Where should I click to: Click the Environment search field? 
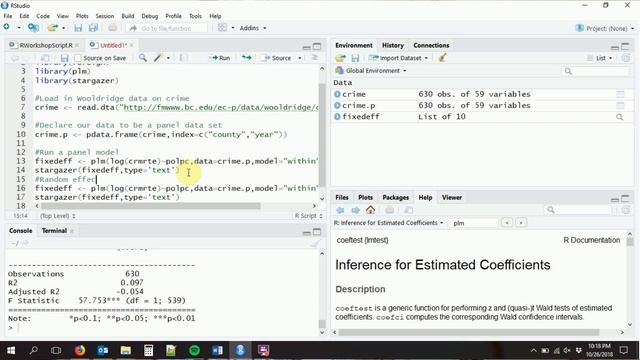click(597, 71)
